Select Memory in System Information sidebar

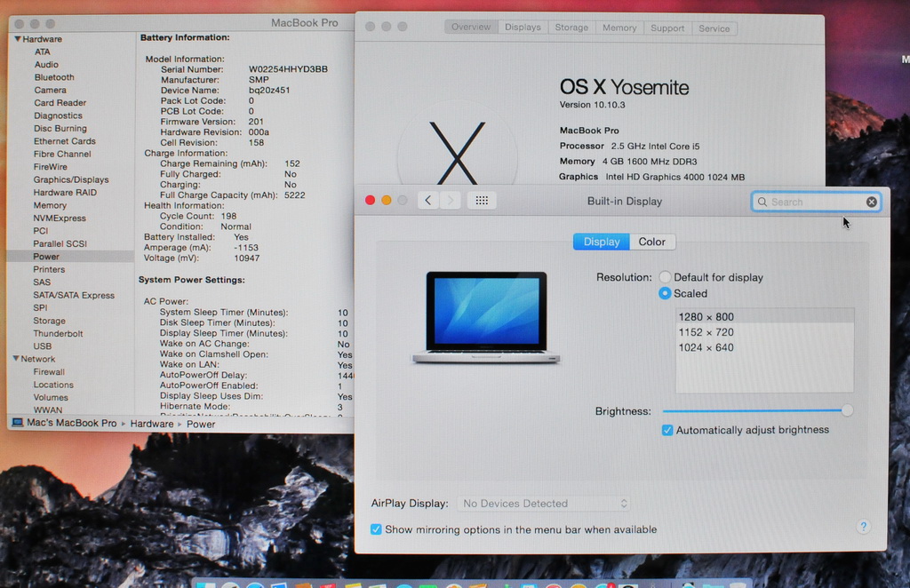click(x=50, y=205)
